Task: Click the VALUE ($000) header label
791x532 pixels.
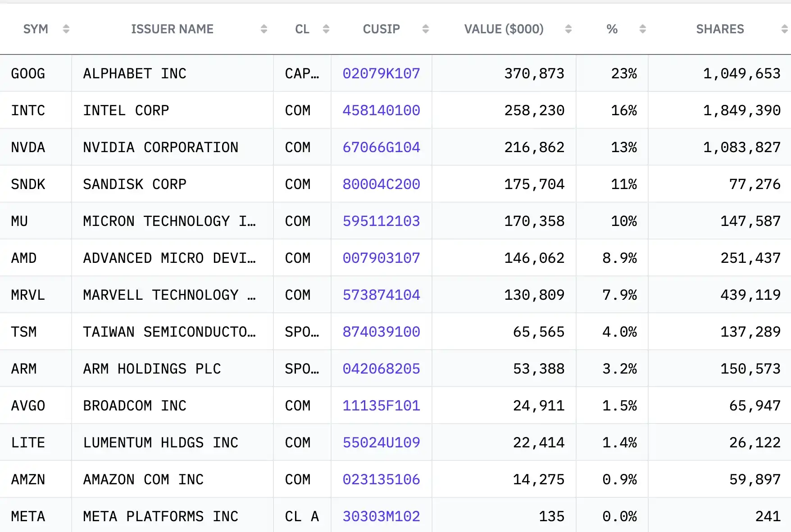Action: [504, 29]
